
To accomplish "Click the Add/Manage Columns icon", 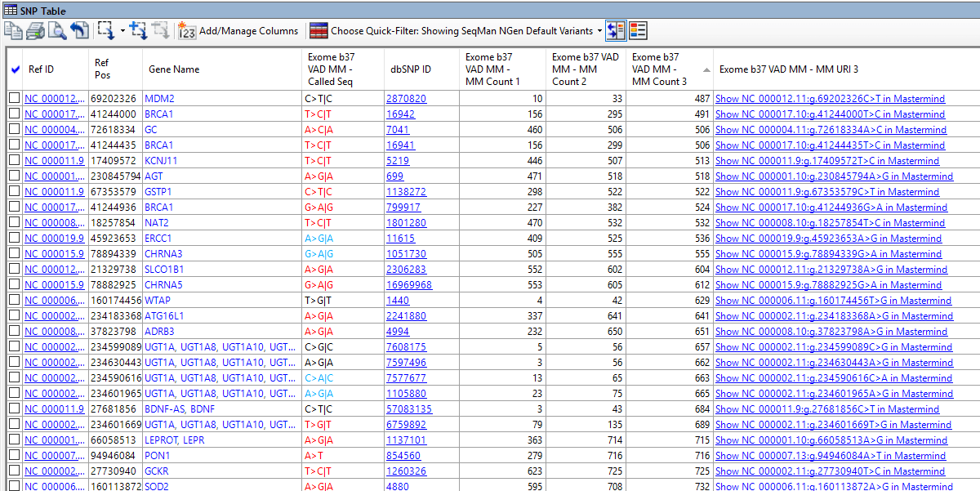I will (186, 30).
